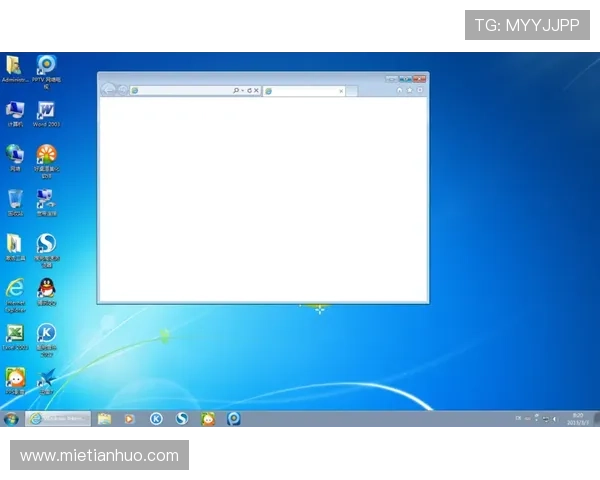Open the Tools gear icon
Screen dimensions: 600x480
coord(420,90)
